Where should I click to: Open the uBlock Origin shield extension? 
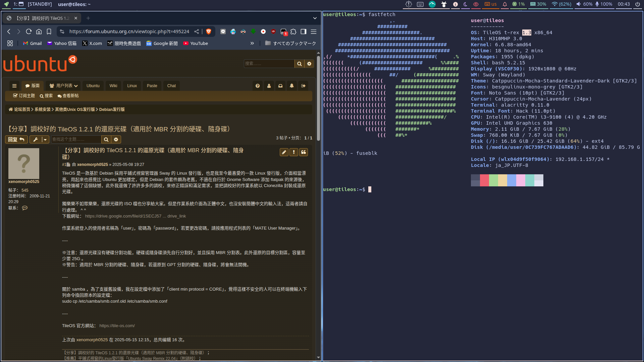(x=273, y=32)
